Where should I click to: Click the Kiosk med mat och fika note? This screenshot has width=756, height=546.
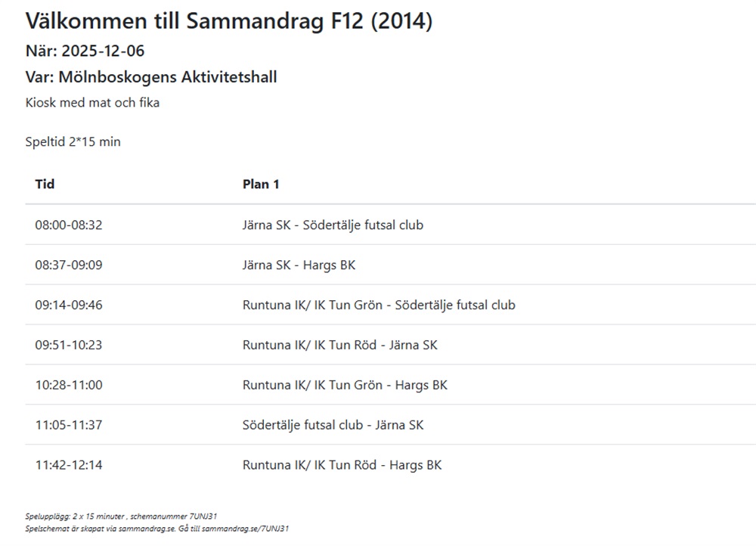click(x=92, y=102)
